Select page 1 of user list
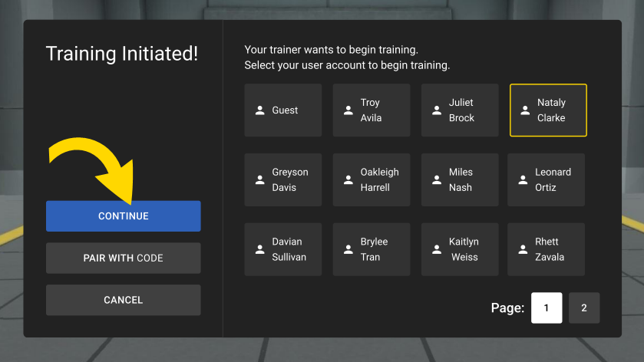The width and height of the screenshot is (644, 362). (547, 308)
